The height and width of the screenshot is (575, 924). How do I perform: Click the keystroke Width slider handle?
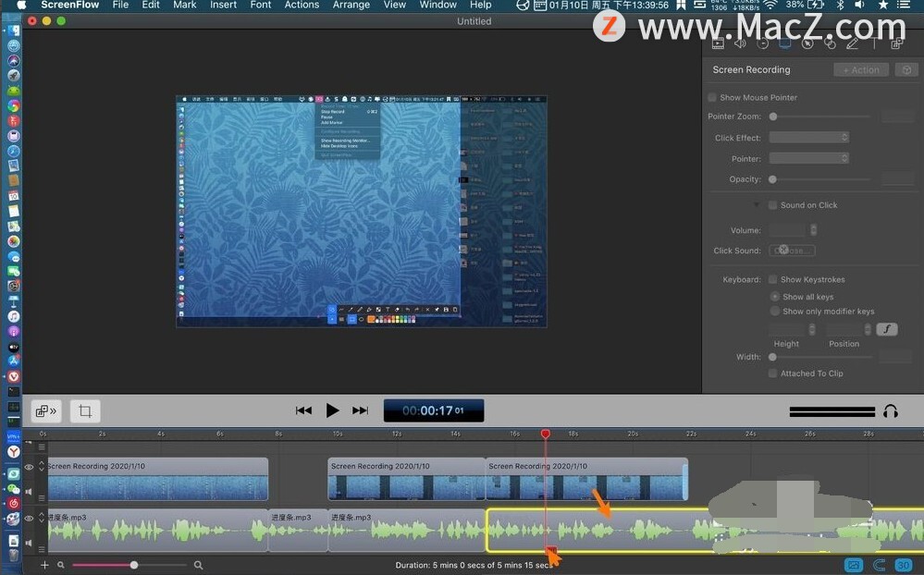point(772,357)
